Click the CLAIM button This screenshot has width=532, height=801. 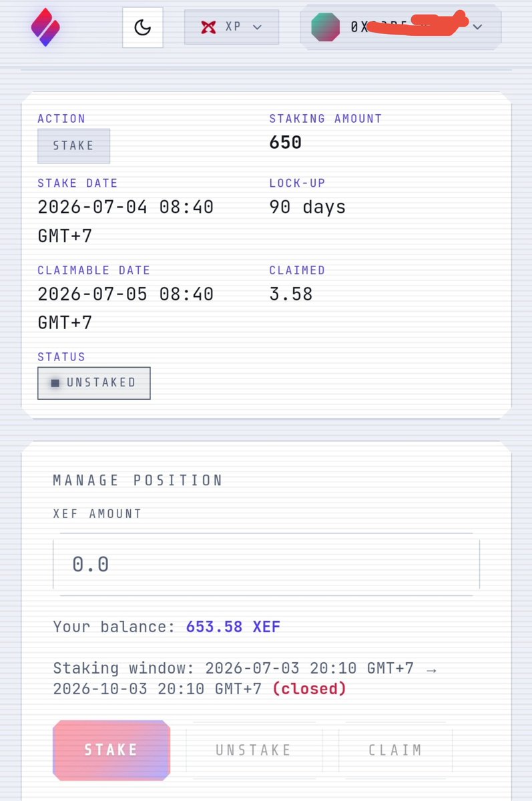(x=396, y=750)
